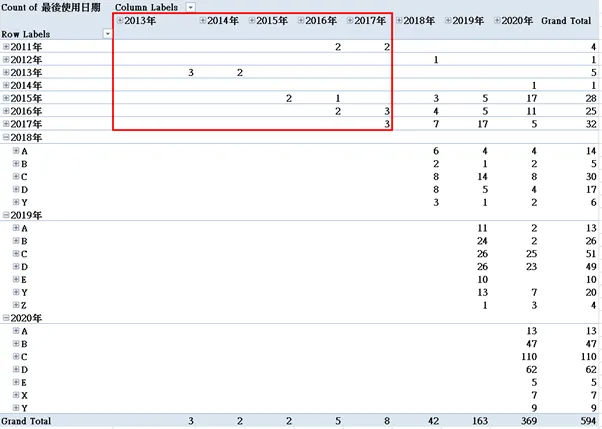The width and height of the screenshot is (602, 429).
Task: Select the Grand Total column header
Action: tap(566, 21)
